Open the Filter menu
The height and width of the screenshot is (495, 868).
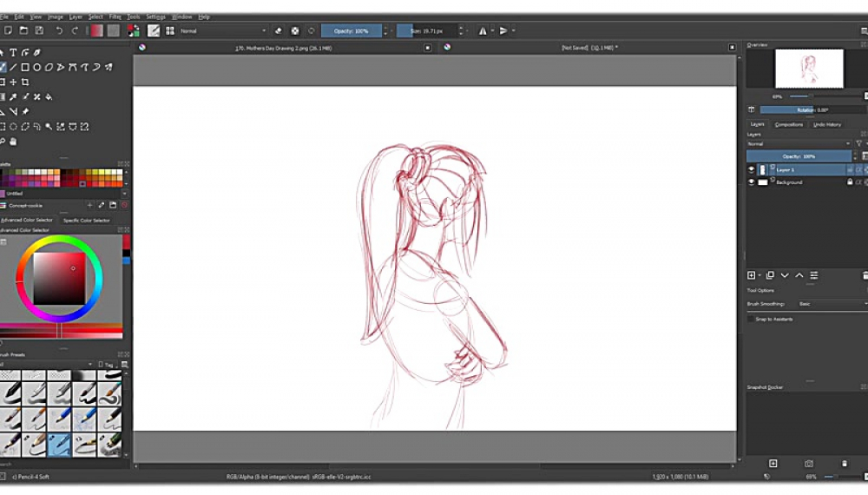115,16
